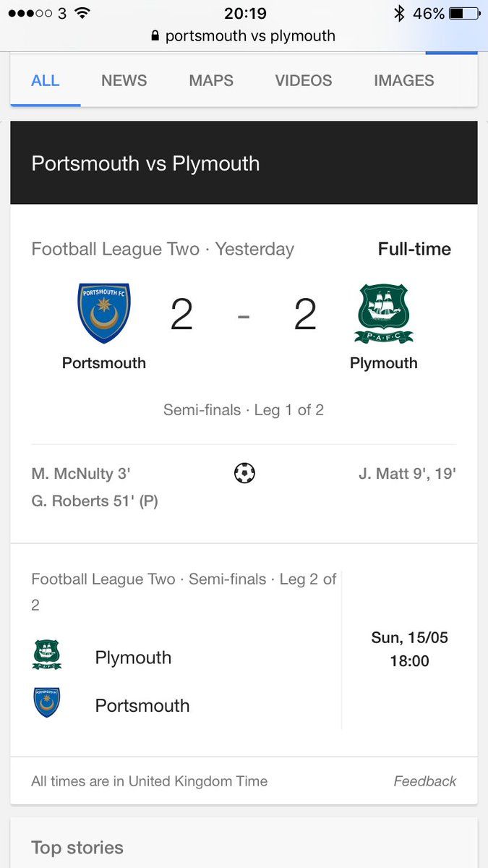Tap the Sun, 15/05 18:00 fixture time
This screenshot has width=488, height=868.
pyautogui.click(x=409, y=649)
